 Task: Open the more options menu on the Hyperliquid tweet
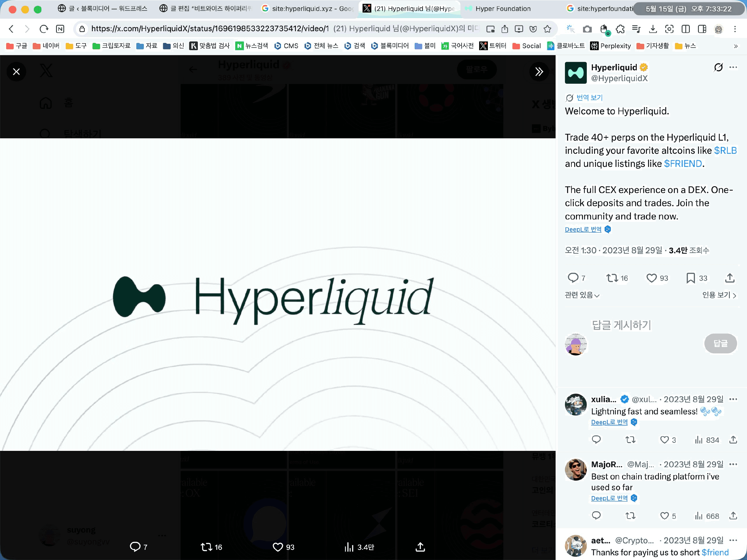733,67
